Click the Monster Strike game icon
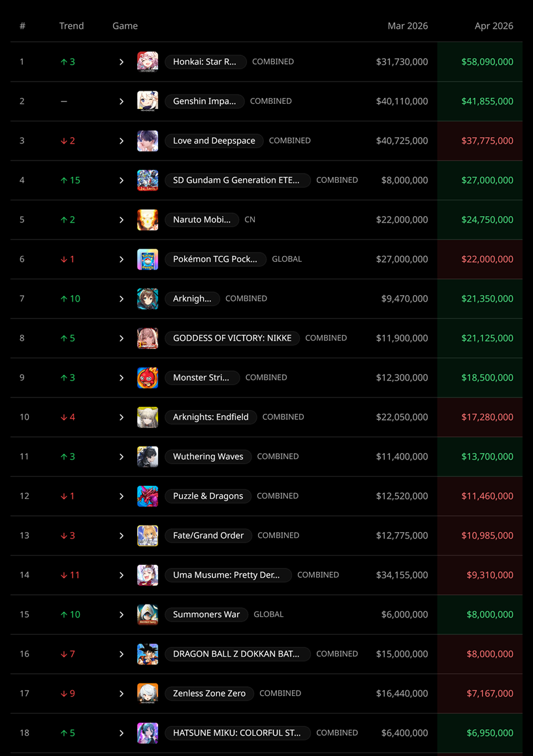Image resolution: width=533 pixels, height=756 pixels. [148, 377]
